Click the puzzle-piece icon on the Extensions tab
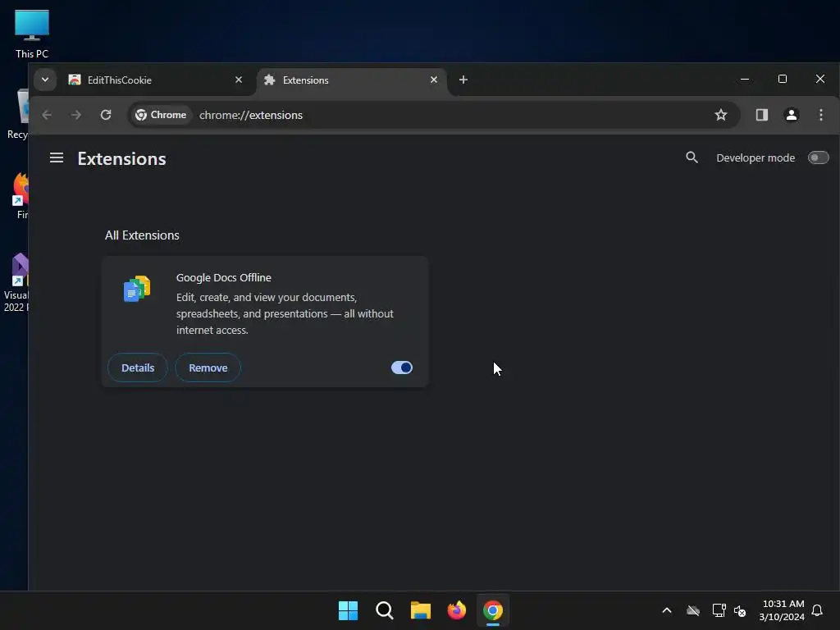840x630 pixels. point(269,80)
